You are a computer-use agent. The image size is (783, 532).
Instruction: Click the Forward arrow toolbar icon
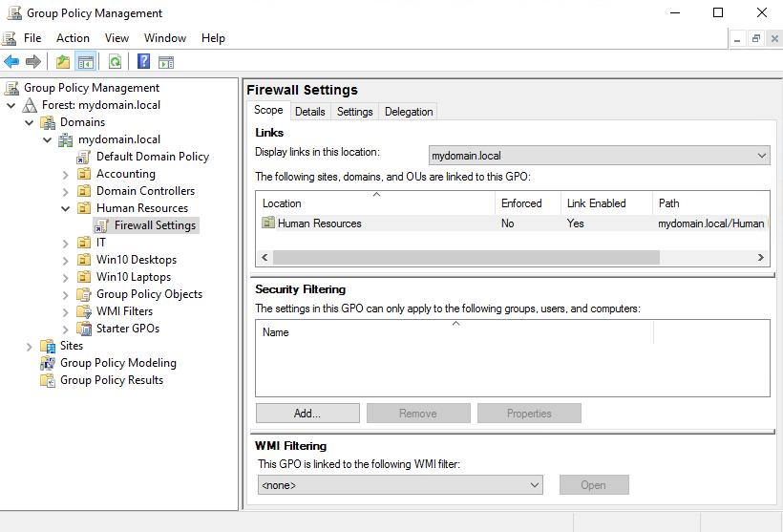point(33,62)
